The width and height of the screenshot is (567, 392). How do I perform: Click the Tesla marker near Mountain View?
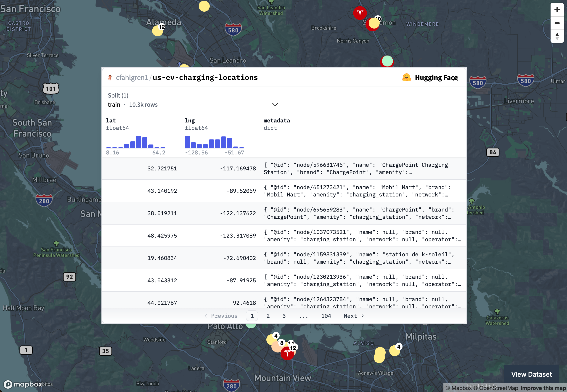287,354
